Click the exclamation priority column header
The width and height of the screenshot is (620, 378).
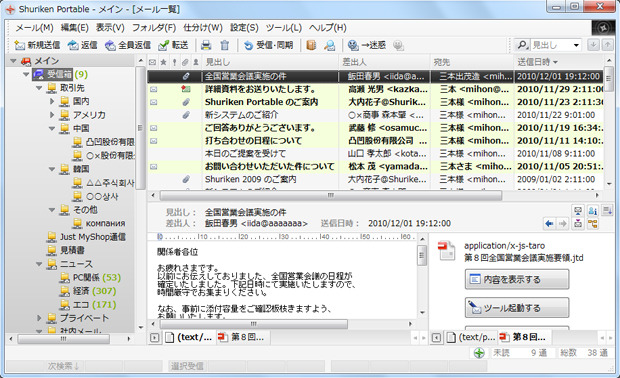pos(174,62)
